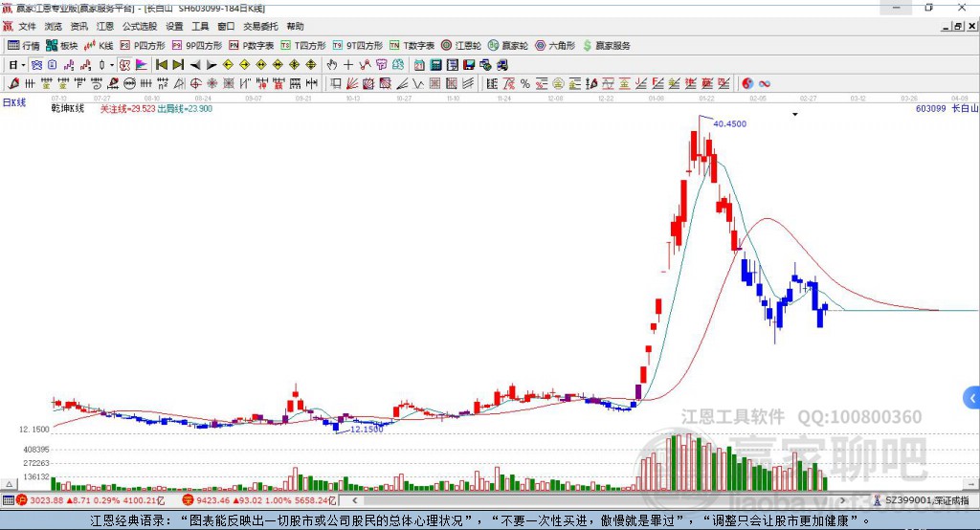Restore the inner chart window
This screenshot has width=980, height=530.
coord(958,26)
